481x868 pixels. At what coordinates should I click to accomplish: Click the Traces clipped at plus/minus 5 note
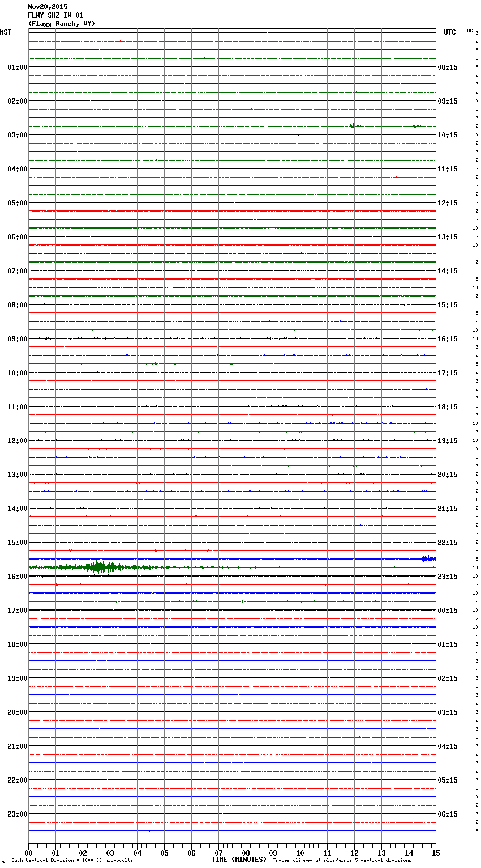click(x=342, y=861)
